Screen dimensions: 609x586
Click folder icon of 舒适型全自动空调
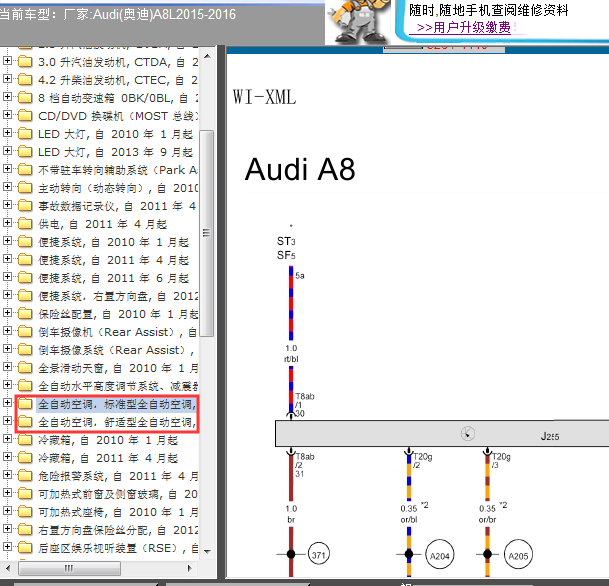25,422
